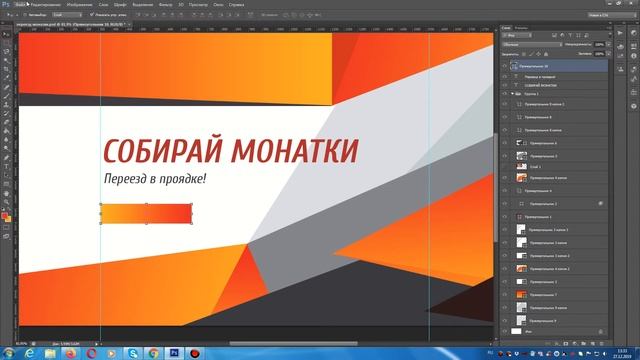Hide the Собирай монатки text layer
This screenshot has width=640, height=360.
coord(504,85)
